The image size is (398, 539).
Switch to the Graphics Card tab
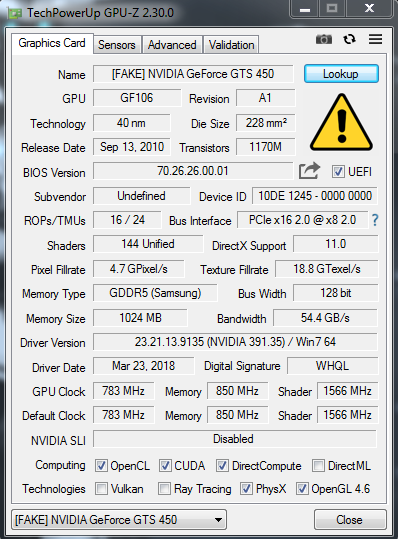[52, 43]
